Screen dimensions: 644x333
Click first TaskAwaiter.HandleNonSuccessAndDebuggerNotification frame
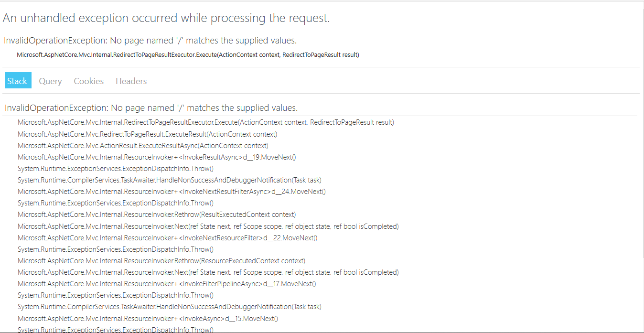point(170,180)
